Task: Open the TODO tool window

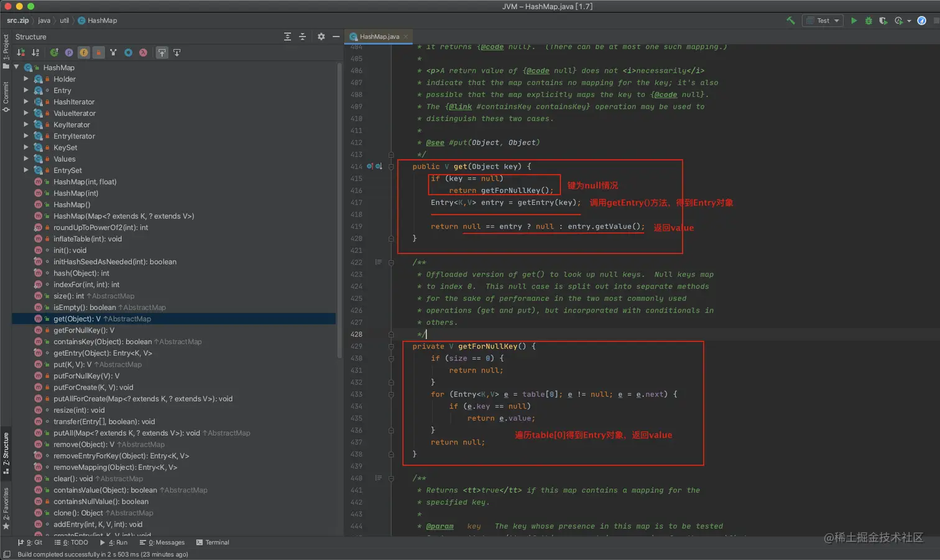Action: (x=71, y=542)
